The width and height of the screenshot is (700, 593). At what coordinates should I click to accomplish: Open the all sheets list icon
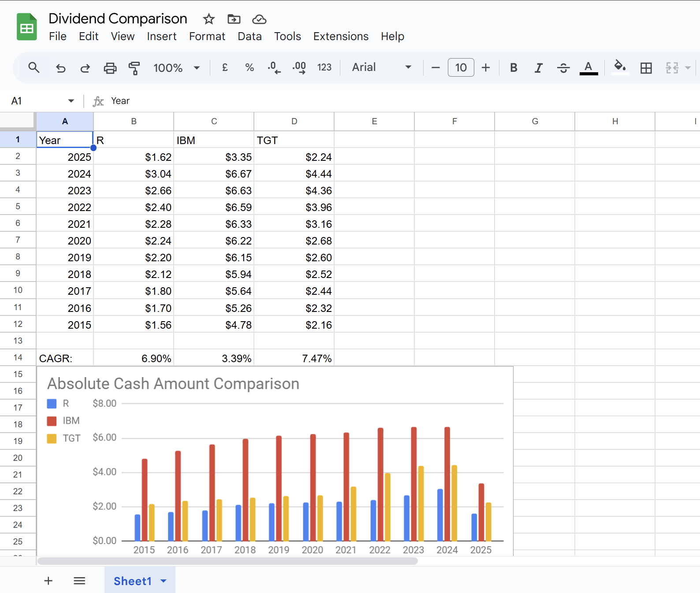click(x=79, y=581)
